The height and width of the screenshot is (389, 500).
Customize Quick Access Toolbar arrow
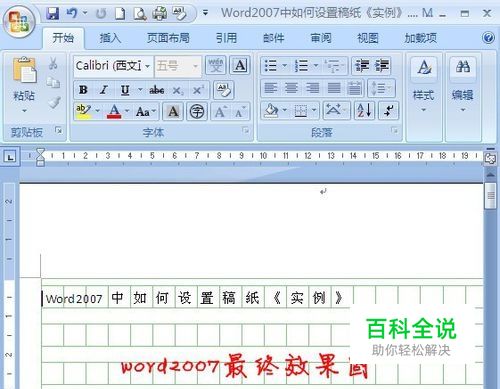coord(205,13)
